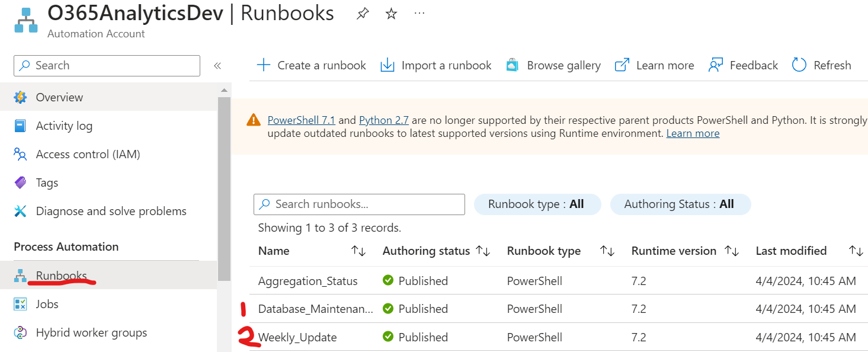Open the more options ellipsis in title
The width and height of the screenshot is (868, 352).
click(419, 12)
